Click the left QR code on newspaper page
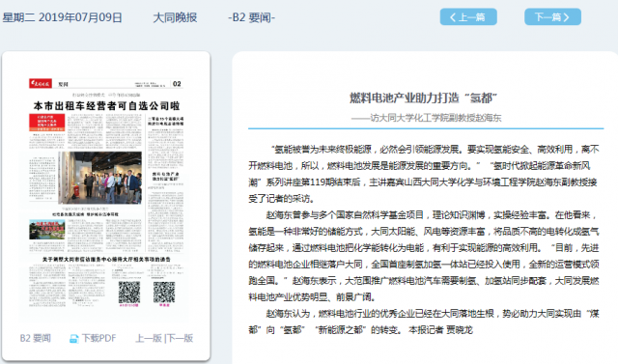 point(129,292)
